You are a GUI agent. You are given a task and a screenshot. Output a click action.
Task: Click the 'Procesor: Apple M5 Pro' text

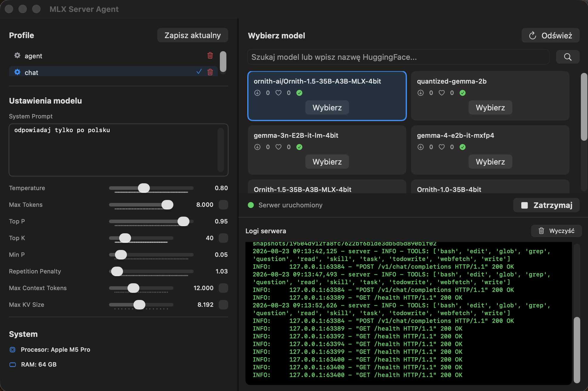point(55,350)
